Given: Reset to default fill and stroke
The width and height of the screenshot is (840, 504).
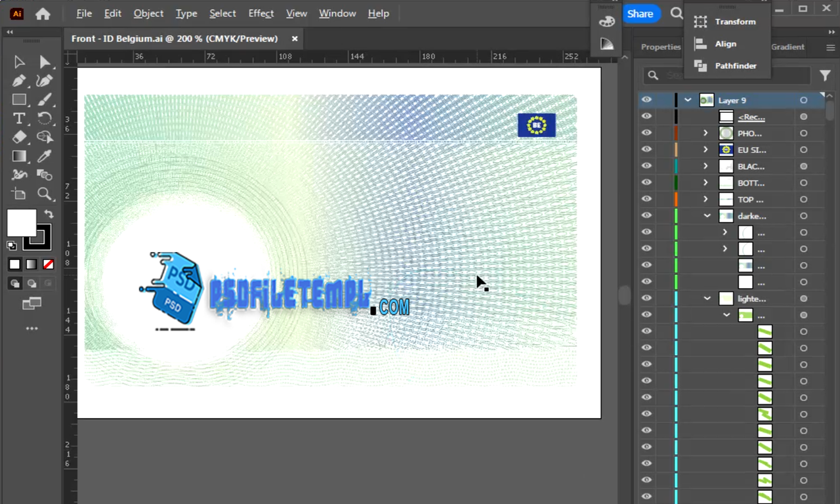Looking at the screenshot, I should click(x=12, y=245).
